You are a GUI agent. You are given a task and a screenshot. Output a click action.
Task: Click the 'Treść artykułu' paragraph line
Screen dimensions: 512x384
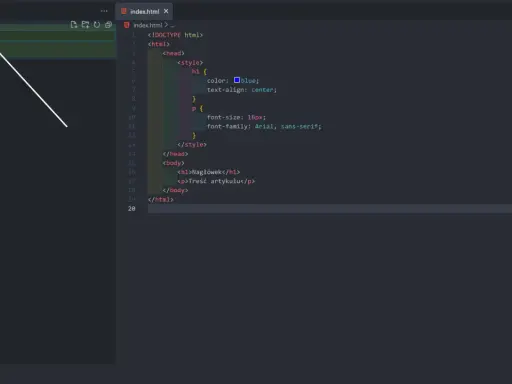(x=216, y=181)
